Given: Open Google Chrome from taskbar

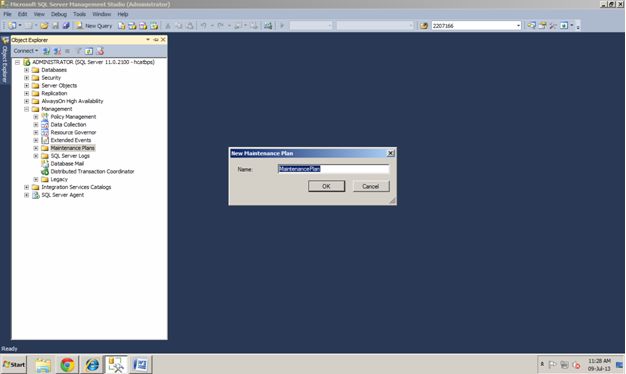Looking at the screenshot, I should click(x=67, y=364).
